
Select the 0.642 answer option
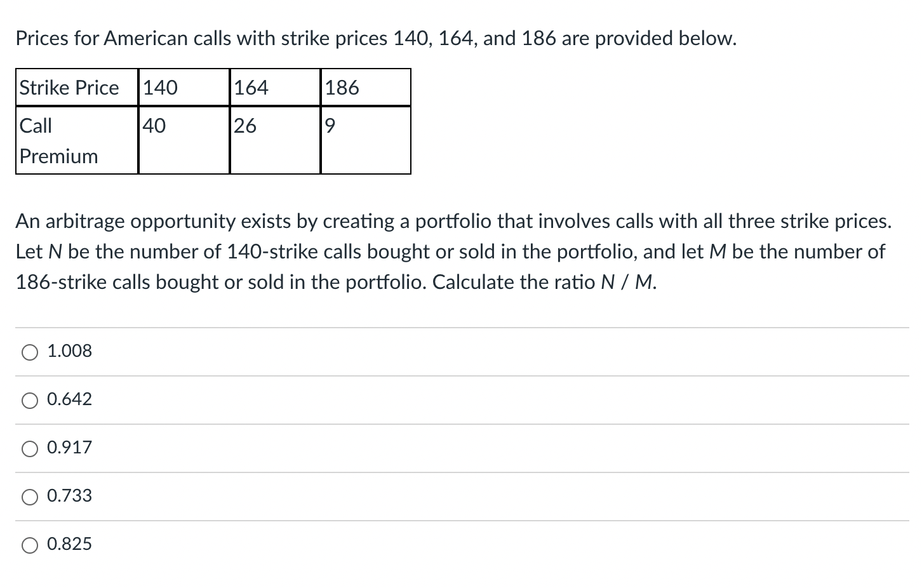(x=29, y=400)
